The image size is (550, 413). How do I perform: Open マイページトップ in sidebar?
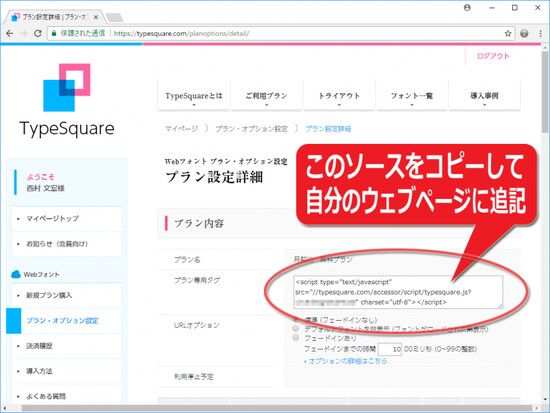67,219
